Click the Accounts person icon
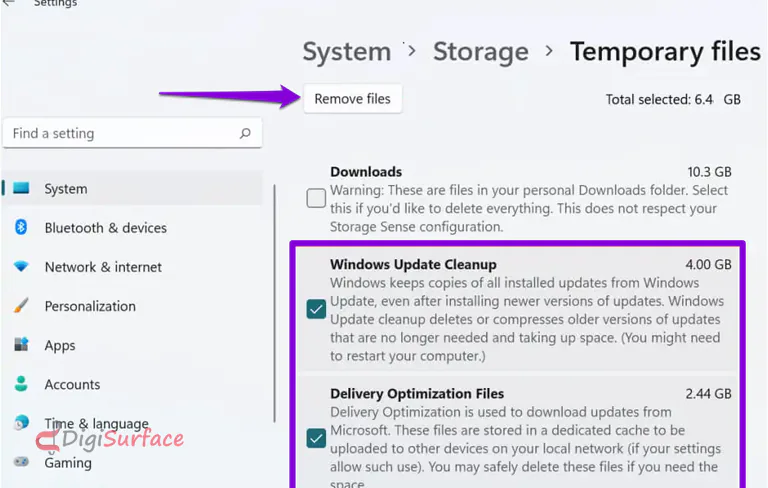The width and height of the screenshot is (768, 488). click(x=21, y=384)
